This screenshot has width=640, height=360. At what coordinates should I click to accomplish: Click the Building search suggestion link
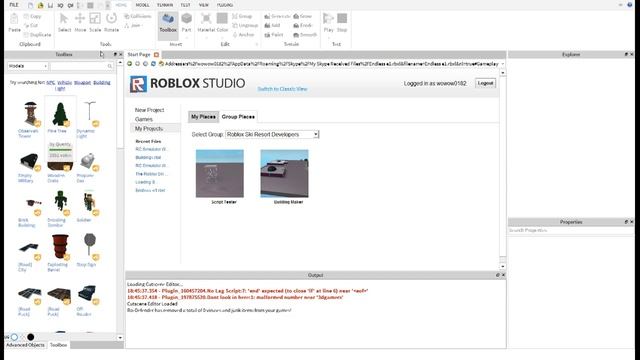click(102, 82)
